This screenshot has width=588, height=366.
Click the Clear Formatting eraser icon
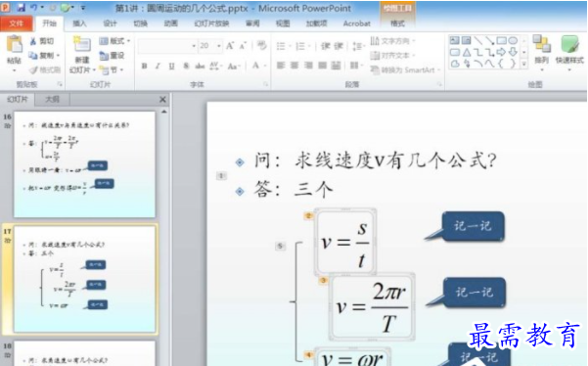pos(262,46)
